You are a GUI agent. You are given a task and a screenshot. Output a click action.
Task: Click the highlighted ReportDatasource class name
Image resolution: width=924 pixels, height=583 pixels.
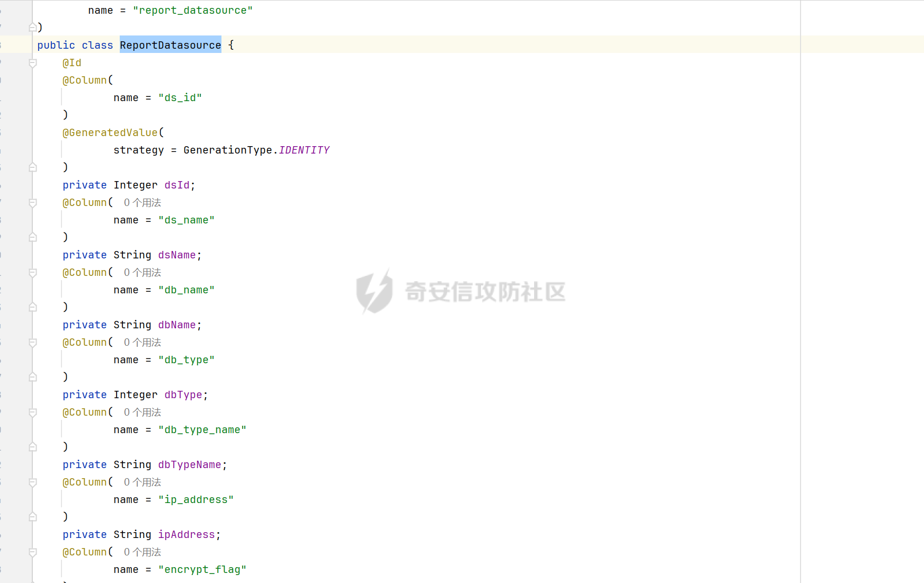pyautogui.click(x=171, y=45)
